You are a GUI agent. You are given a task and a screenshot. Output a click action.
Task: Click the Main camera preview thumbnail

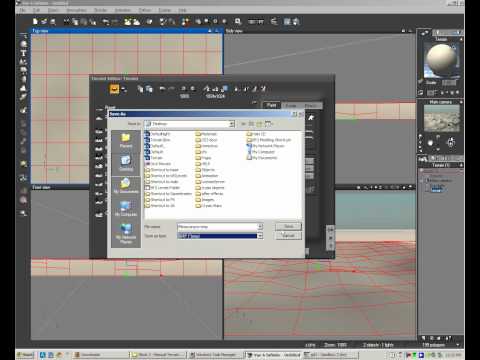pyautogui.click(x=442, y=118)
